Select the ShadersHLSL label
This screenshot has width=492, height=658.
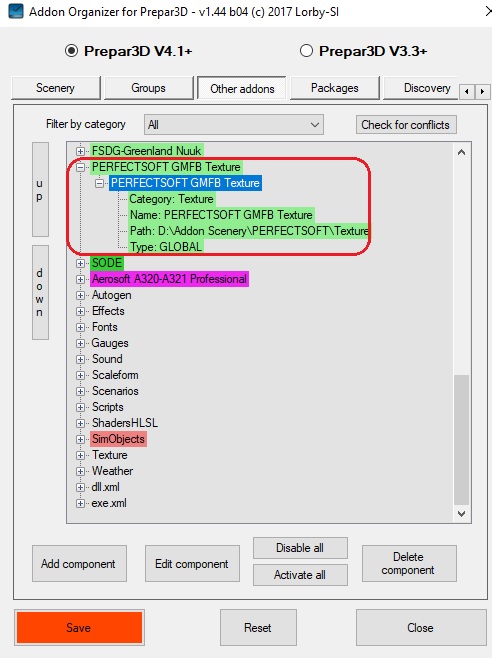(x=125, y=423)
